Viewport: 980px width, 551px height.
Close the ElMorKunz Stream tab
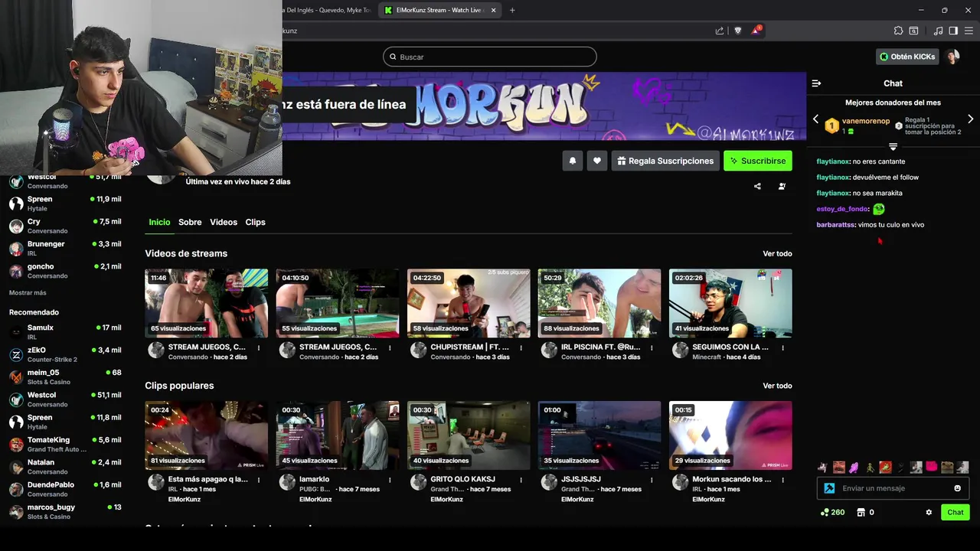click(494, 10)
